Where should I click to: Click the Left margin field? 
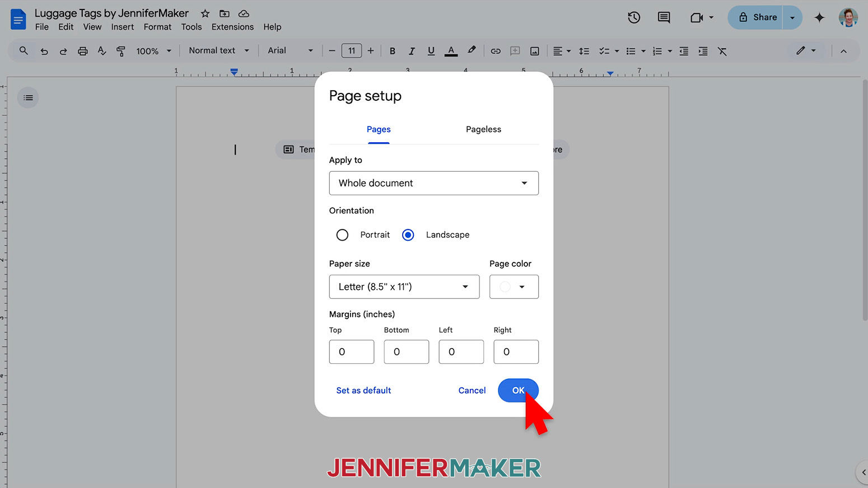461,352
